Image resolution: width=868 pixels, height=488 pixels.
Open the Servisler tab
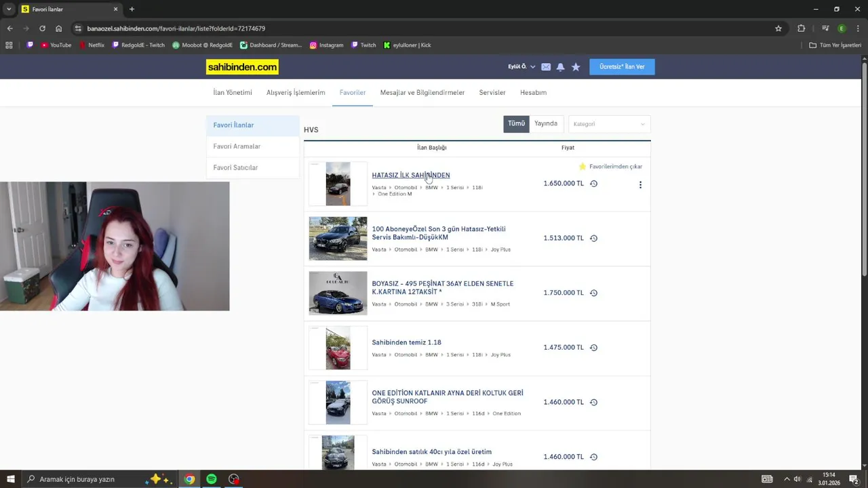click(492, 93)
